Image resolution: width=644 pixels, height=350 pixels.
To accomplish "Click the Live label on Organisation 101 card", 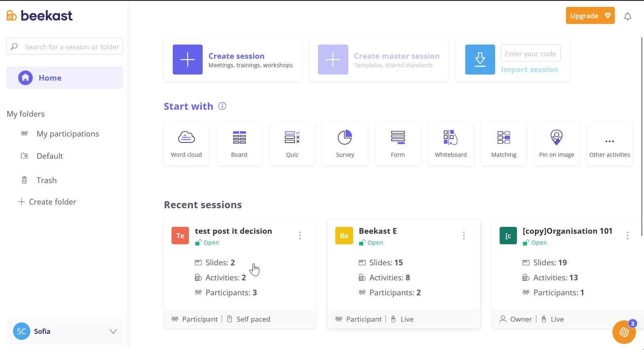I will 557,319.
